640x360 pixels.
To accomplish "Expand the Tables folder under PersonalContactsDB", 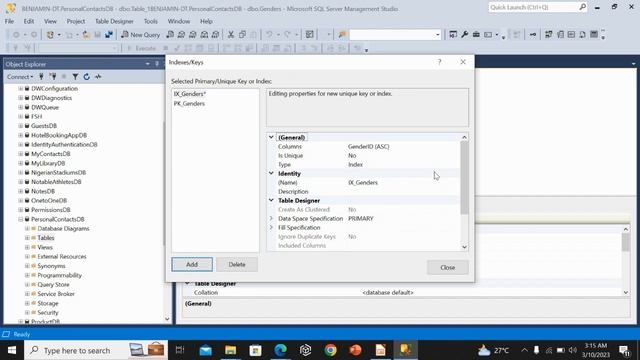I will point(27,238).
